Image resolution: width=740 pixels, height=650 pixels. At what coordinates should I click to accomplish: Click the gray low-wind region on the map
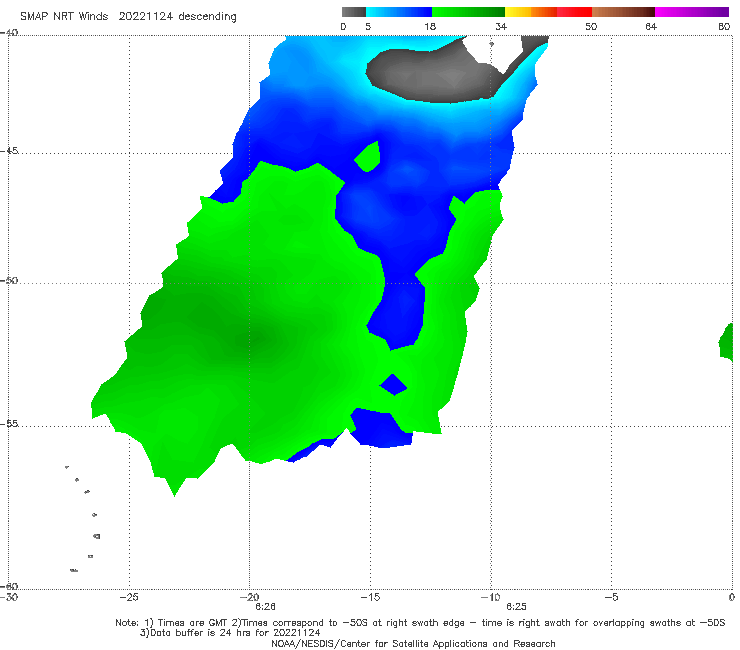(429, 76)
